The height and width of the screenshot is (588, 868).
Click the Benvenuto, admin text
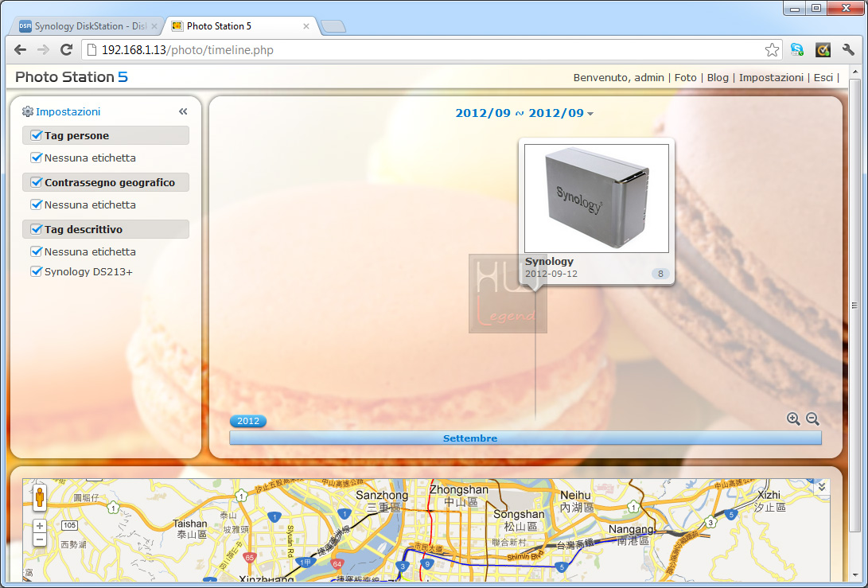[618, 77]
